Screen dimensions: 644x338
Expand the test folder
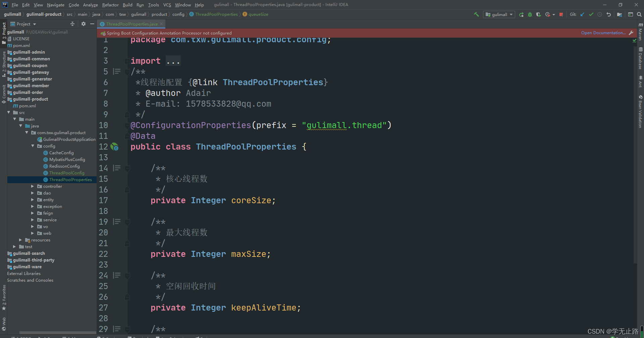point(14,246)
